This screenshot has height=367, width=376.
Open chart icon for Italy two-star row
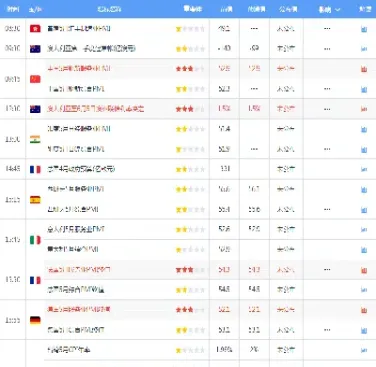pos(364,230)
